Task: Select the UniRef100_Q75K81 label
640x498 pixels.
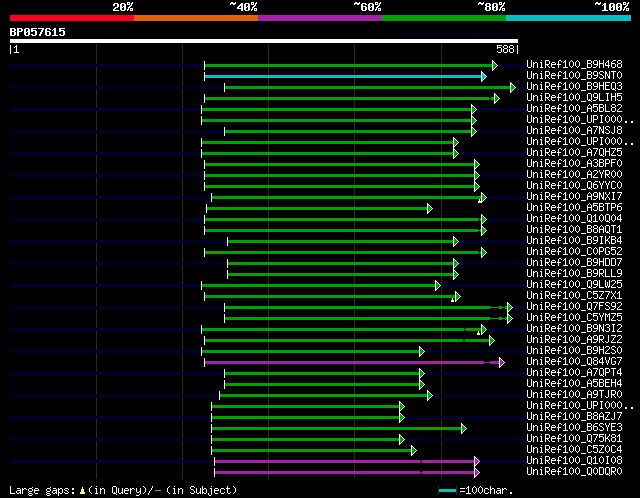Action: 574,439
